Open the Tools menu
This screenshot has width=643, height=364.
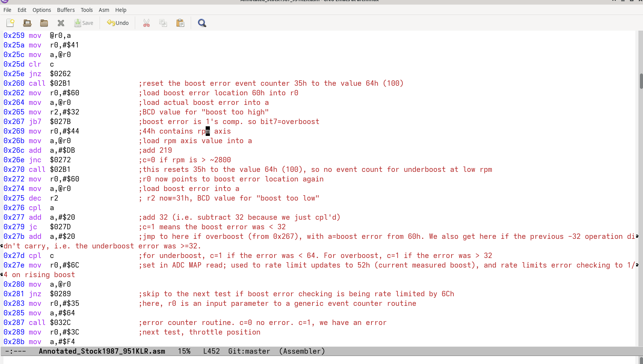coord(87,10)
